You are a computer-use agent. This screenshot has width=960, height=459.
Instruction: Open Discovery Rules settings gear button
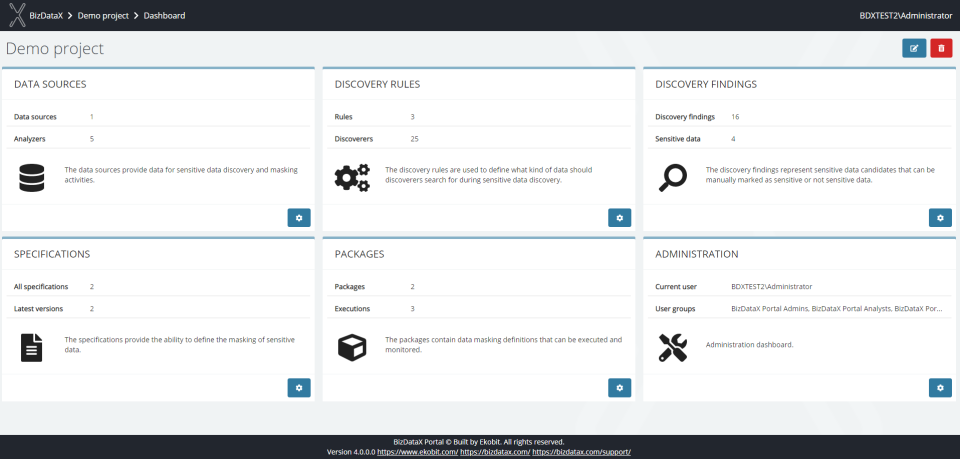pyautogui.click(x=620, y=218)
